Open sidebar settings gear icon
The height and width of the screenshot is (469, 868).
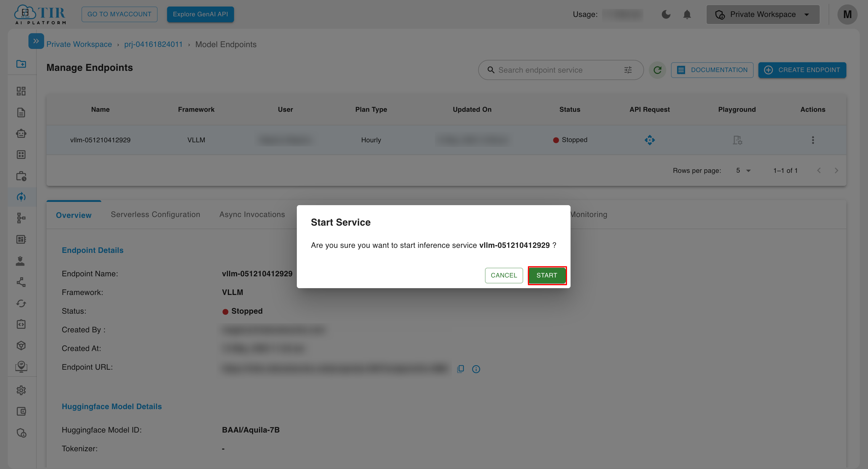[x=21, y=390]
